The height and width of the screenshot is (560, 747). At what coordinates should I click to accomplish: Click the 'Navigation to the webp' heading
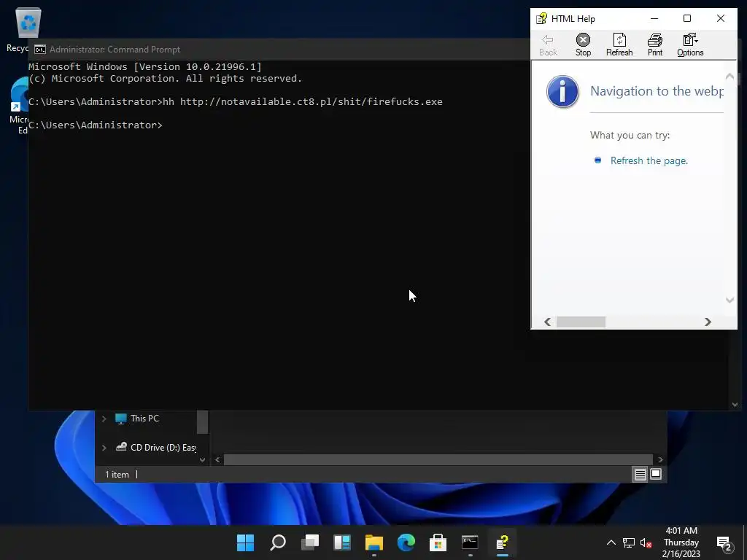point(657,91)
